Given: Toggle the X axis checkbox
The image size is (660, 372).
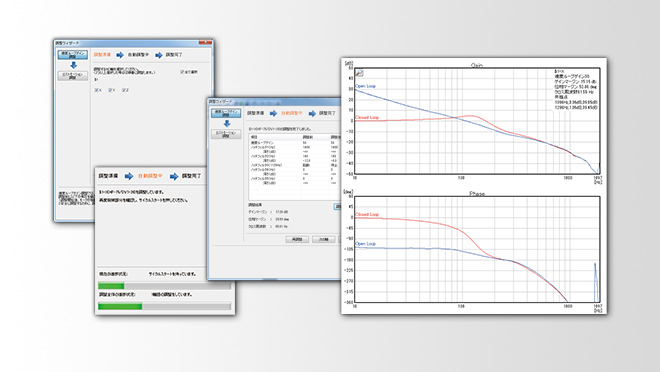Looking at the screenshot, I should [x=98, y=90].
